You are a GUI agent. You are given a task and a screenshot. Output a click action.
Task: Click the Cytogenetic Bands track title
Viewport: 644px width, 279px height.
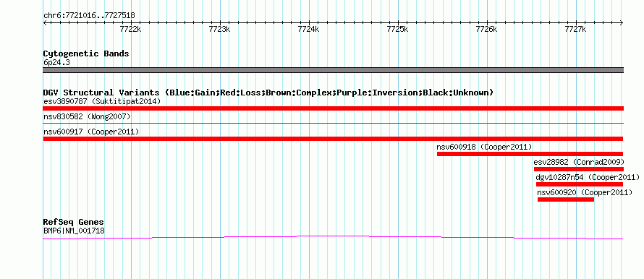pyautogui.click(x=86, y=53)
